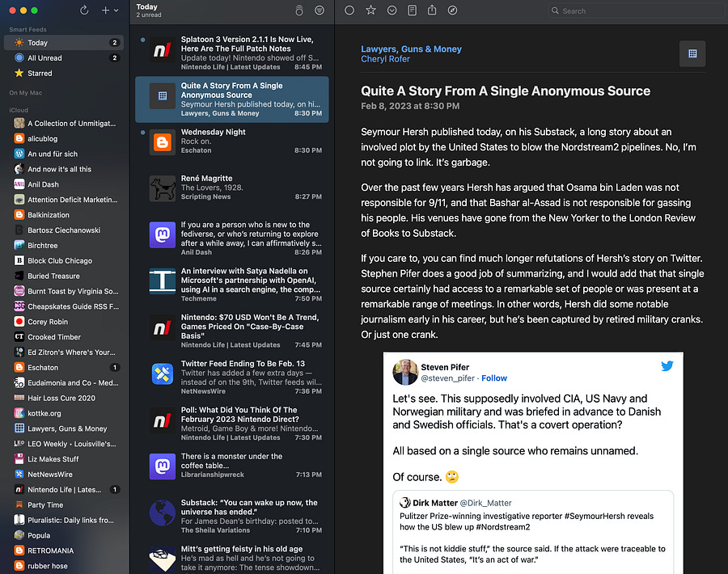Focus the Search field
Screen dimensions: 728x574
637,11
